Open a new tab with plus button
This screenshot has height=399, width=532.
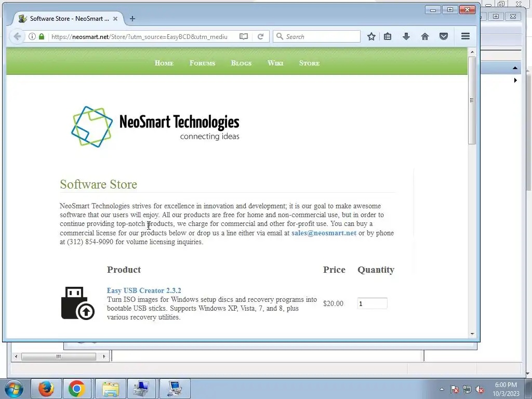click(x=132, y=19)
